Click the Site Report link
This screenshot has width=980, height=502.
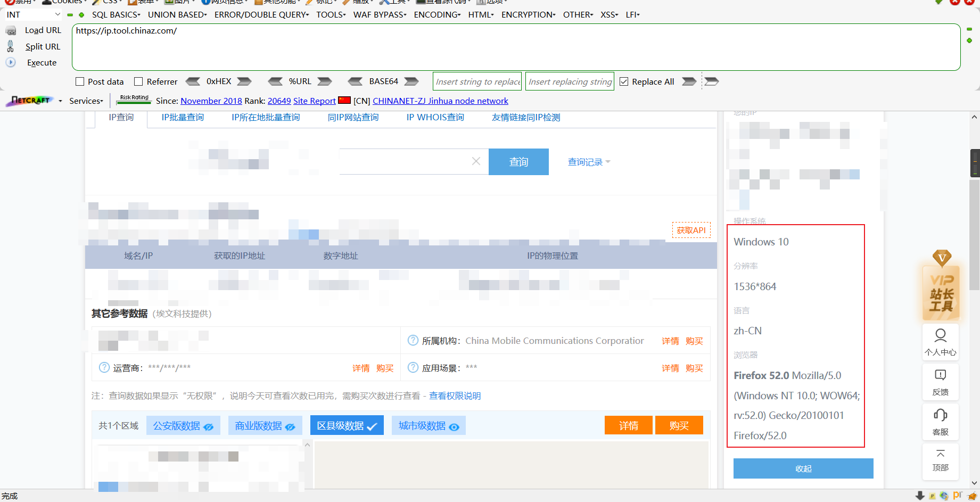point(314,101)
